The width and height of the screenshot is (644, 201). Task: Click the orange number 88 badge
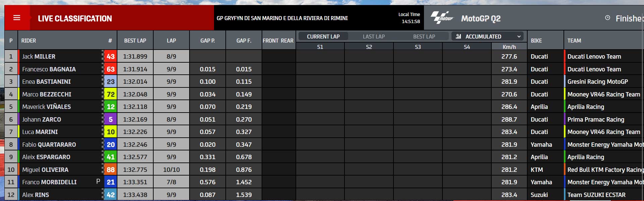pyautogui.click(x=111, y=170)
